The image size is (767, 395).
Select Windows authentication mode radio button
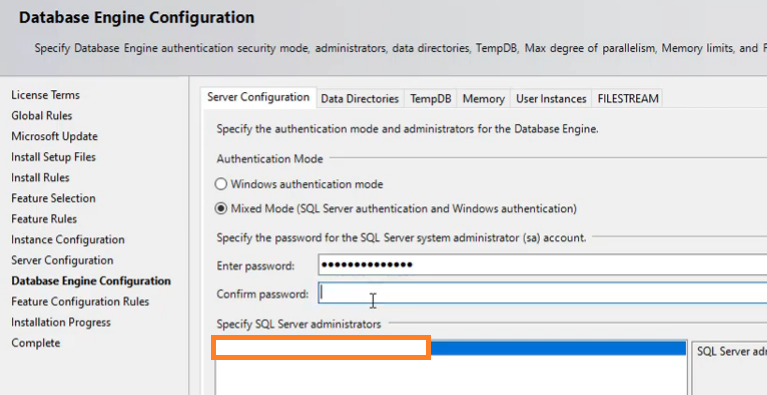[x=221, y=184]
